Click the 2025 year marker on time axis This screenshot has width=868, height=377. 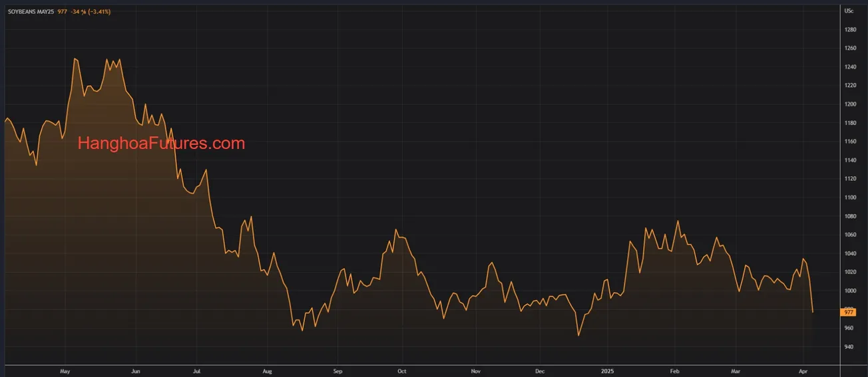606,370
